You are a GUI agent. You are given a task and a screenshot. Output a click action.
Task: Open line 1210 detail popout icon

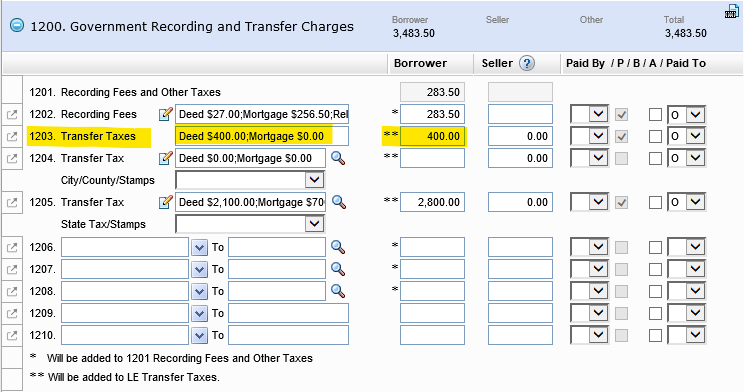pos(12,336)
